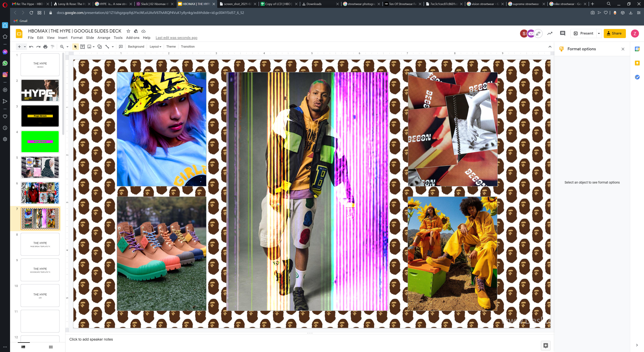
Task: Expand insert image dropdown arrow
Action: click(94, 46)
